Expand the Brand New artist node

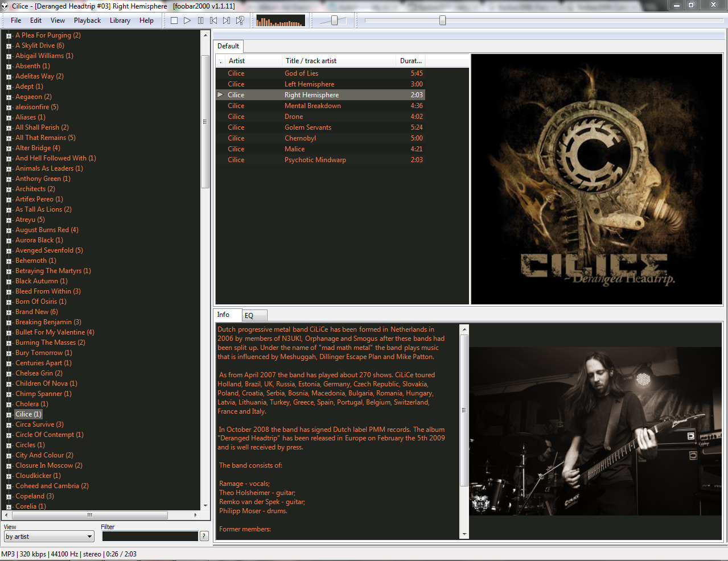click(x=9, y=312)
